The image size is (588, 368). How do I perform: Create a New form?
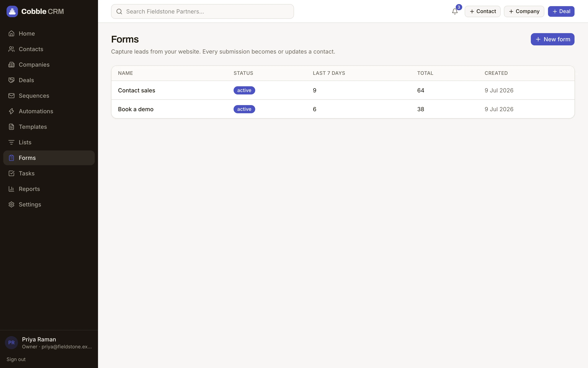552,39
